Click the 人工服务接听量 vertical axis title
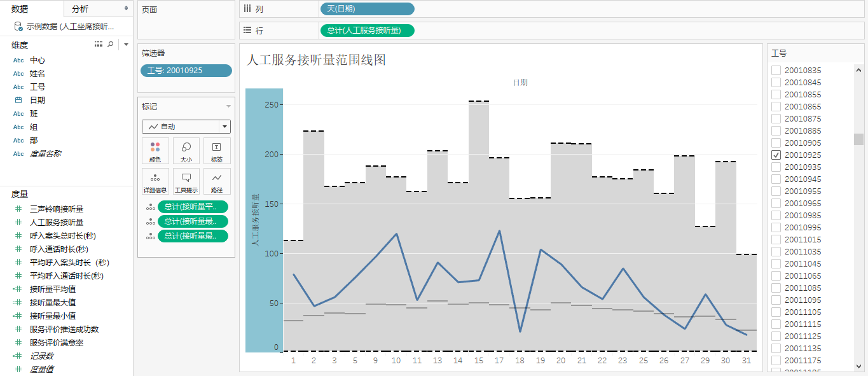This screenshot has height=376, width=868. pos(254,219)
